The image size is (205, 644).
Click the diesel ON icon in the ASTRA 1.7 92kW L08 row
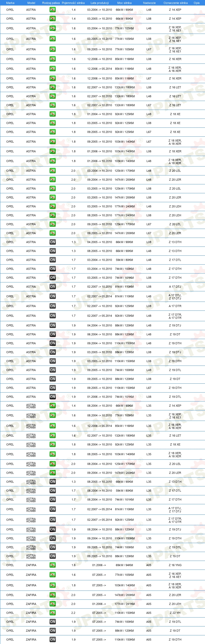pos(52,306)
